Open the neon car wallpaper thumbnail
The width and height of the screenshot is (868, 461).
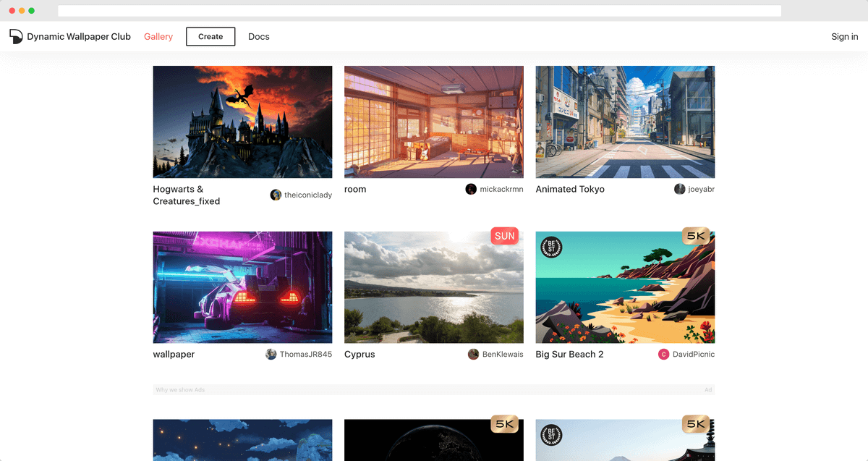tap(243, 287)
